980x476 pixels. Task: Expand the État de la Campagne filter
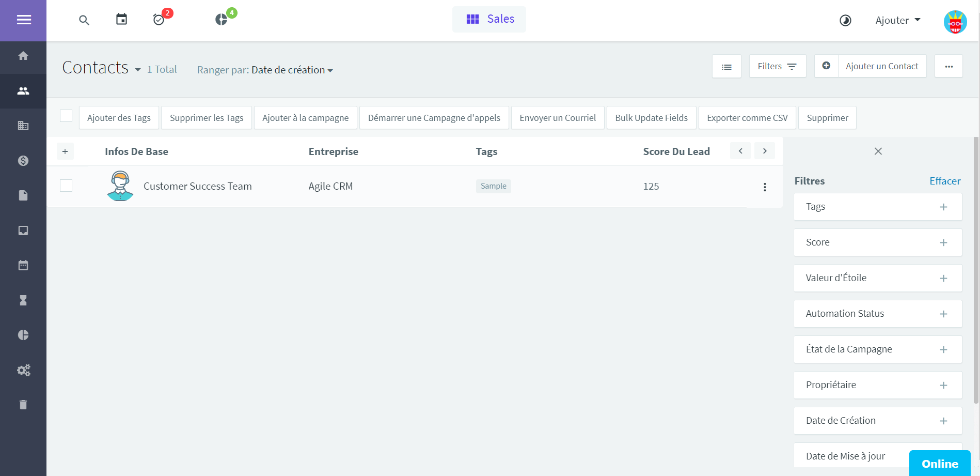[878, 349]
